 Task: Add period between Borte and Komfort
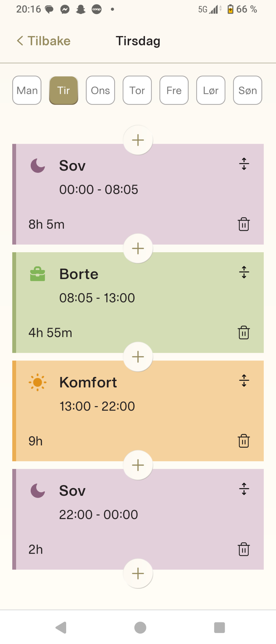click(138, 357)
